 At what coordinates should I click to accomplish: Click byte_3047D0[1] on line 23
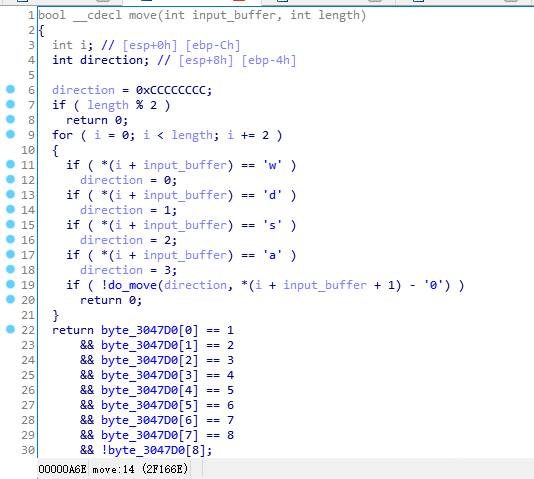point(150,345)
